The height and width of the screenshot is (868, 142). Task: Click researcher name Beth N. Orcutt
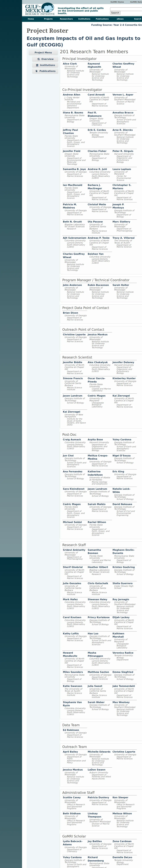pos(72,222)
